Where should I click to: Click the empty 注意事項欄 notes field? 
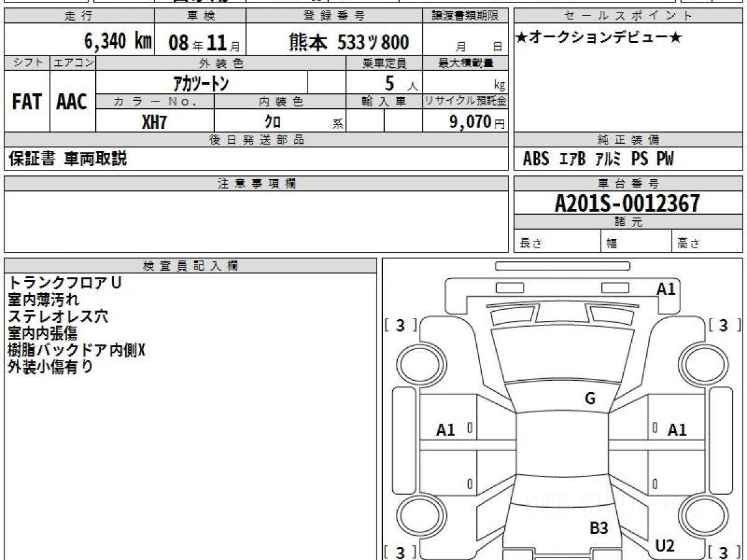tap(255, 221)
